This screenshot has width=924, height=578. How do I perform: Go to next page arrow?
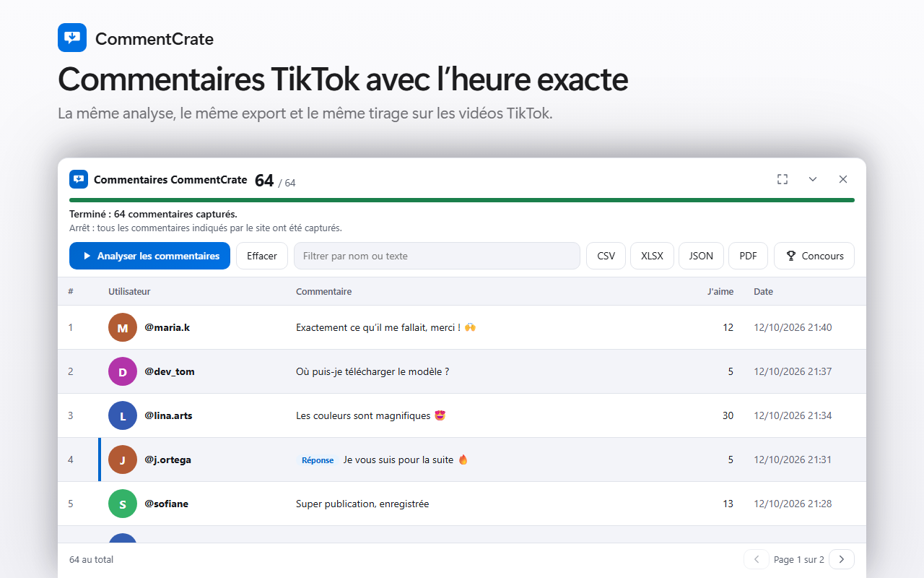coord(842,559)
